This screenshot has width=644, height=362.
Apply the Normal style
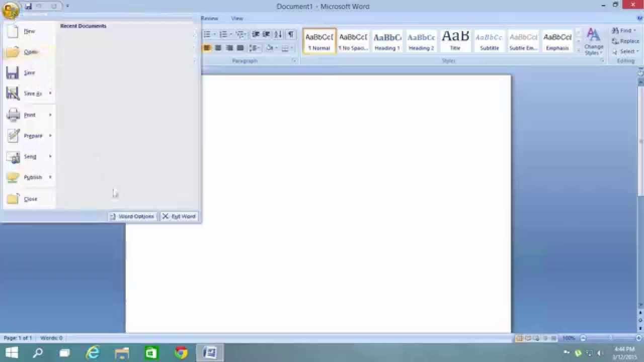point(319,41)
